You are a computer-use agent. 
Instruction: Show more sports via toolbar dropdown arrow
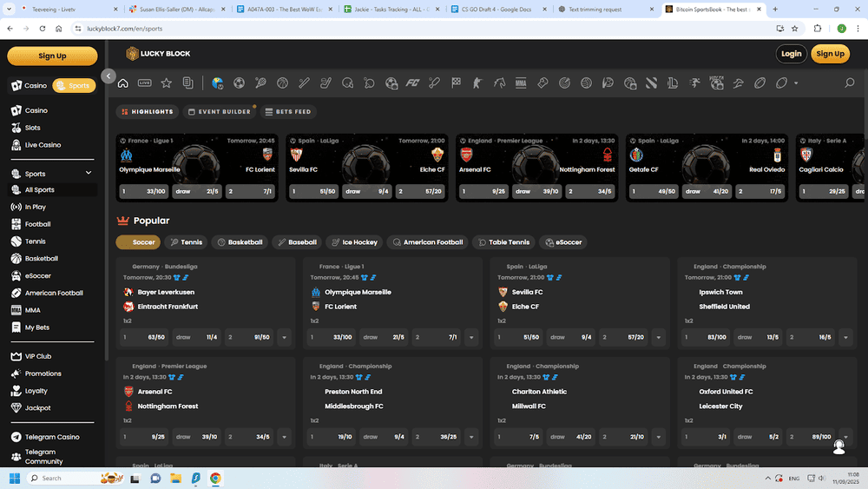pyautogui.click(x=796, y=83)
